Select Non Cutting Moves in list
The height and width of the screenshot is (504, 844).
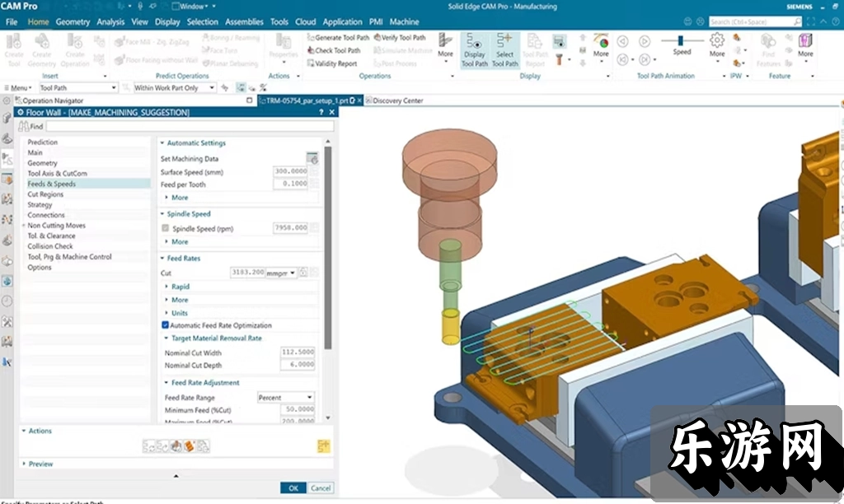[x=57, y=226]
